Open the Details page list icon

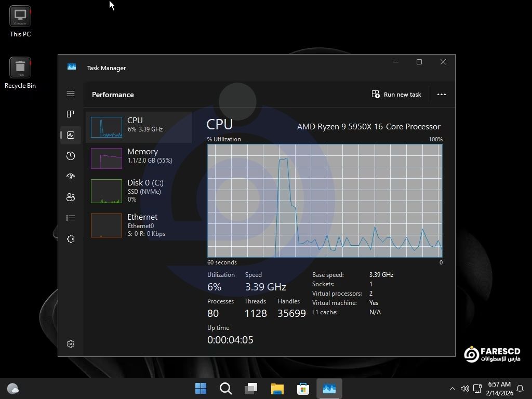tap(71, 218)
